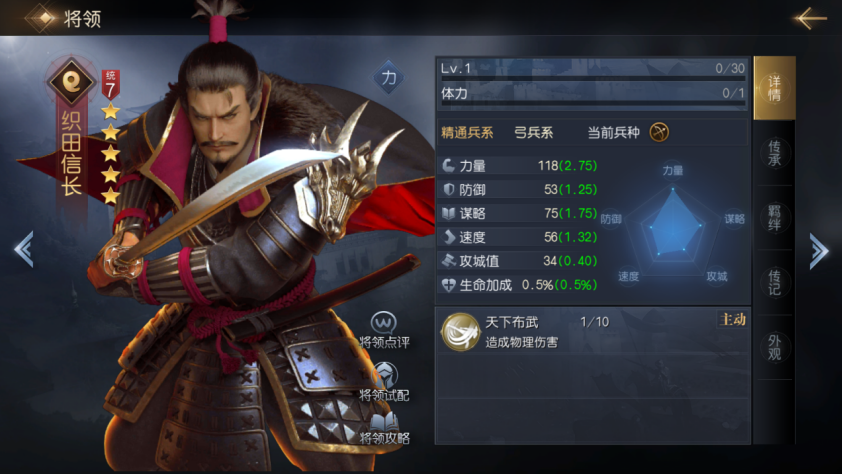Switch to the 传记 tab
The width and height of the screenshot is (842, 474).
click(774, 282)
